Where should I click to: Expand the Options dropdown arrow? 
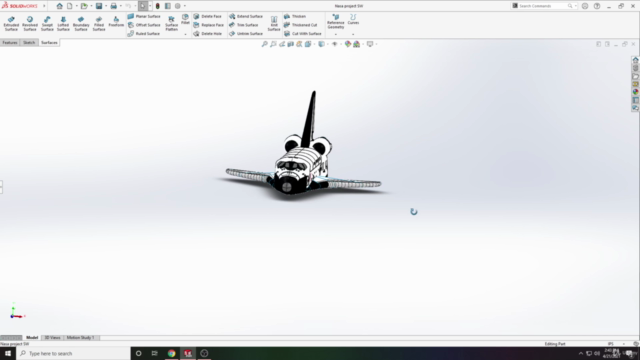pos(185,6)
